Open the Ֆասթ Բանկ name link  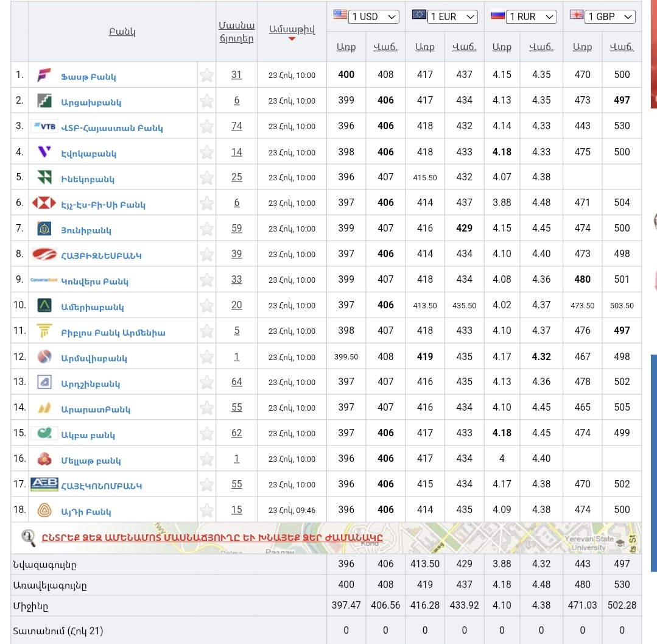pos(88,77)
